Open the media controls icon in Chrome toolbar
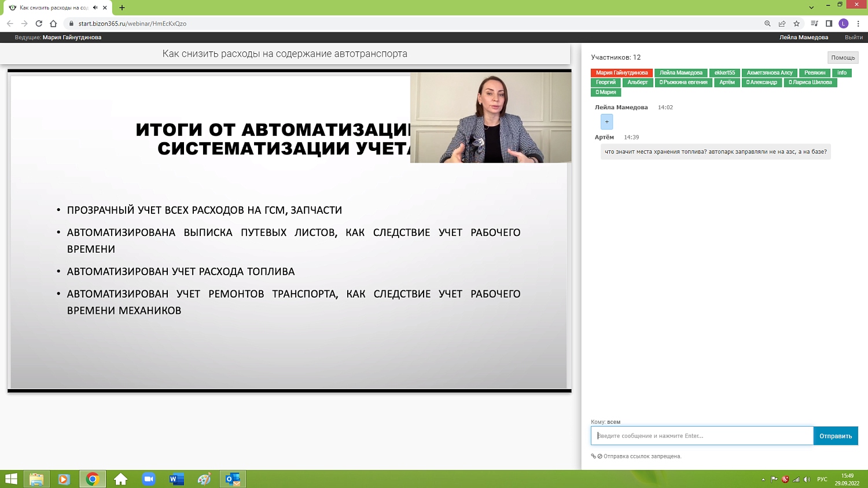The image size is (868, 488). click(814, 24)
